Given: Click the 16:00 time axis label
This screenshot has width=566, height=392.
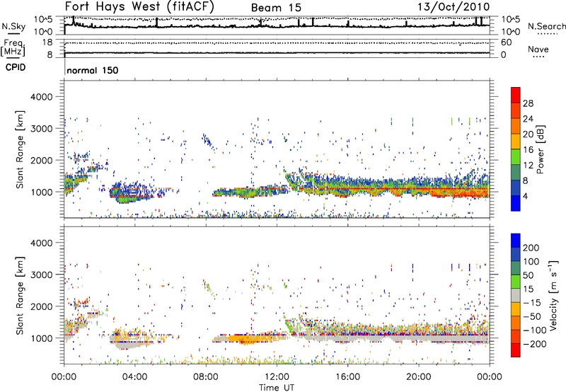Looking at the screenshot, I should (x=347, y=377).
